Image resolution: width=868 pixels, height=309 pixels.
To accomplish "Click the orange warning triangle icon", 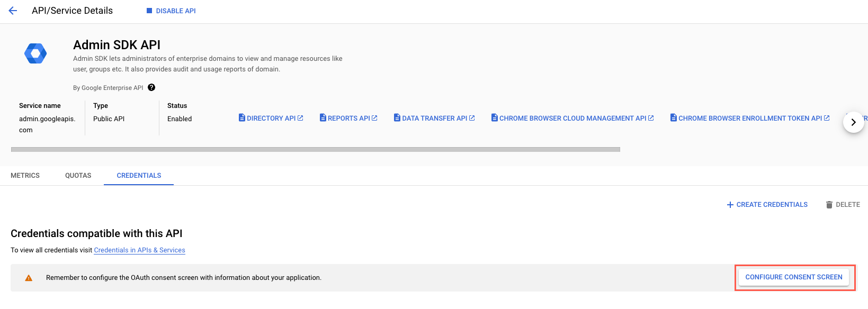I will pyautogui.click(x=29, y=278).
